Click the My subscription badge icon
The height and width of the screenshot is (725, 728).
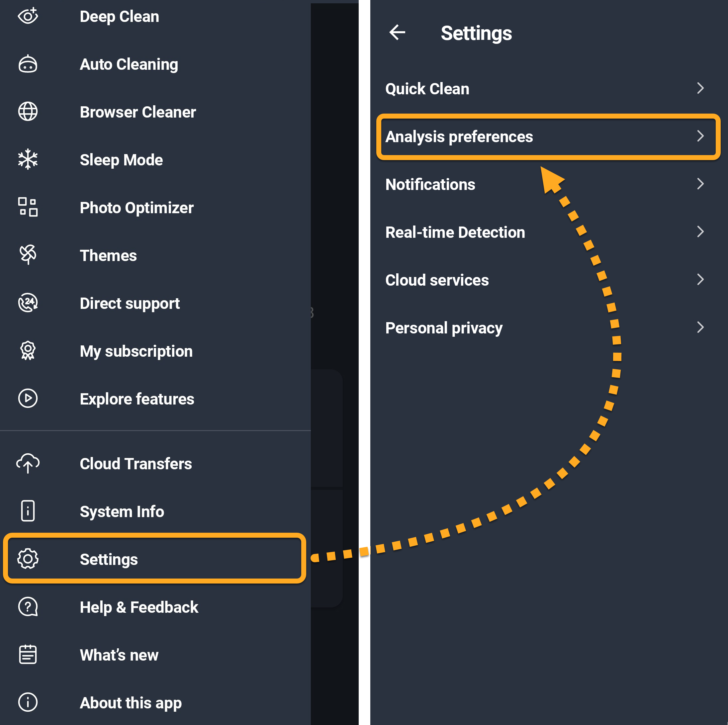point(28,351)
